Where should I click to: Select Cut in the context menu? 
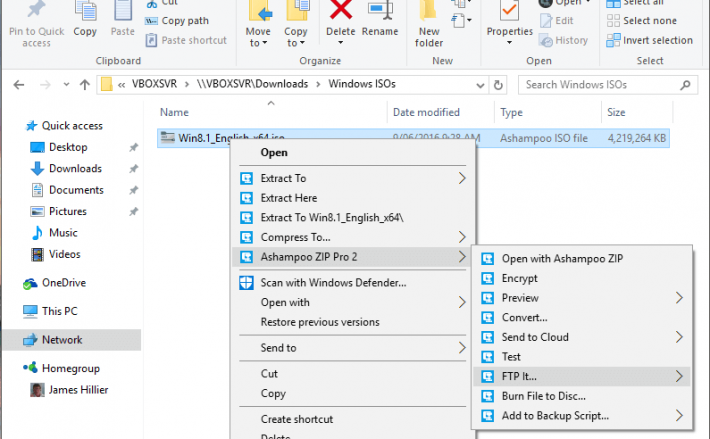[269, 374]
